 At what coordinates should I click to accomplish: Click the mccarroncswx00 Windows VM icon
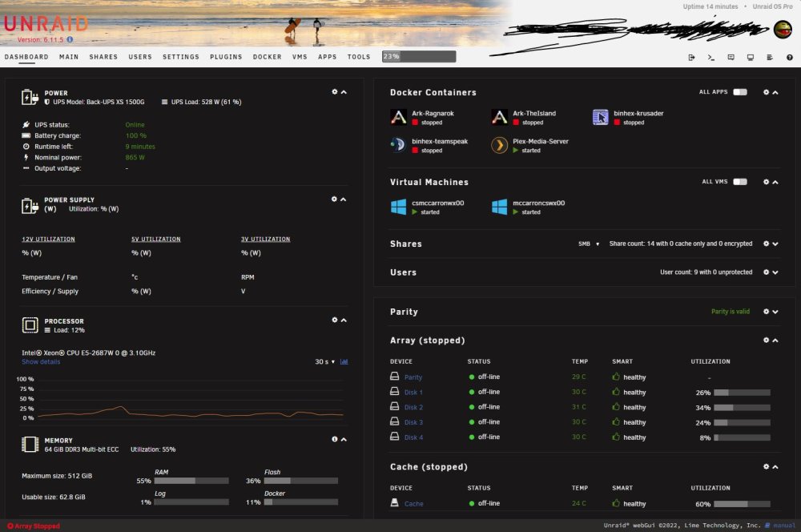click(x=499, y=207)
